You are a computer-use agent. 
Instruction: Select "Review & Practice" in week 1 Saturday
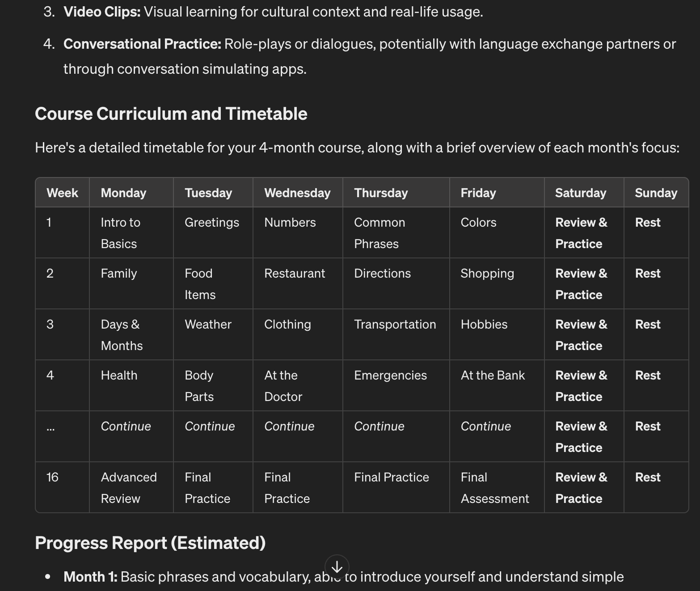(581, 232)
